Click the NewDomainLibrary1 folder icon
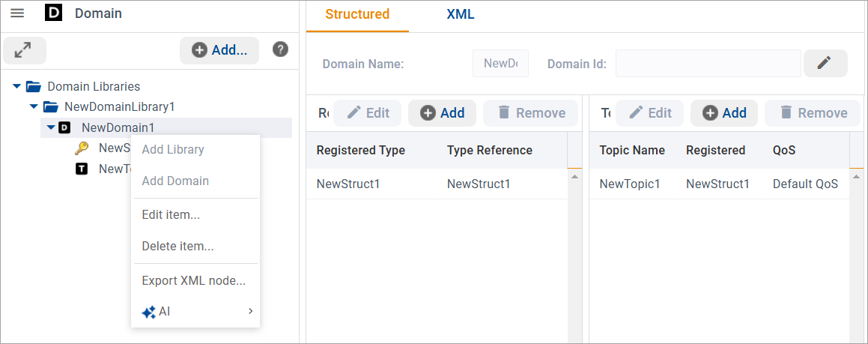The image size is (868, 344). tap(49, 107)
